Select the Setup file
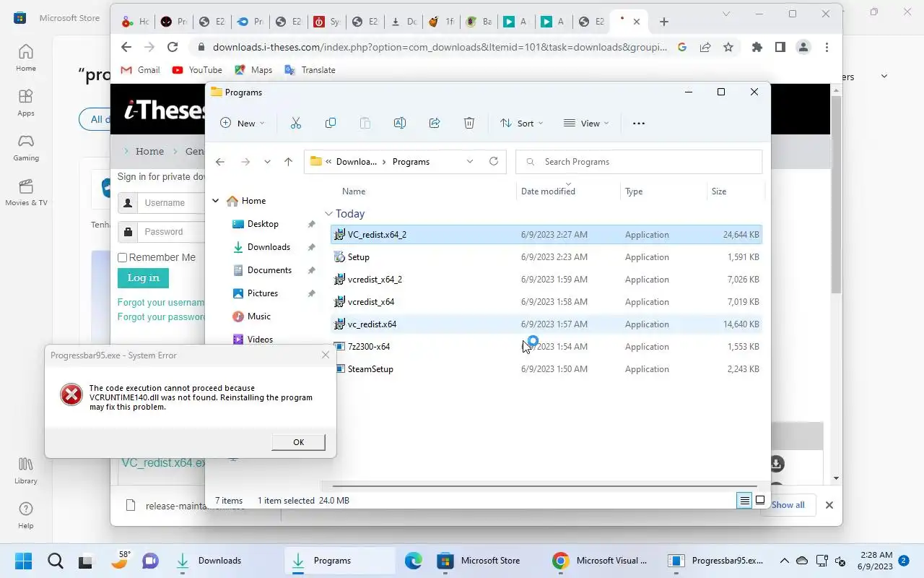 coord(546,257)
